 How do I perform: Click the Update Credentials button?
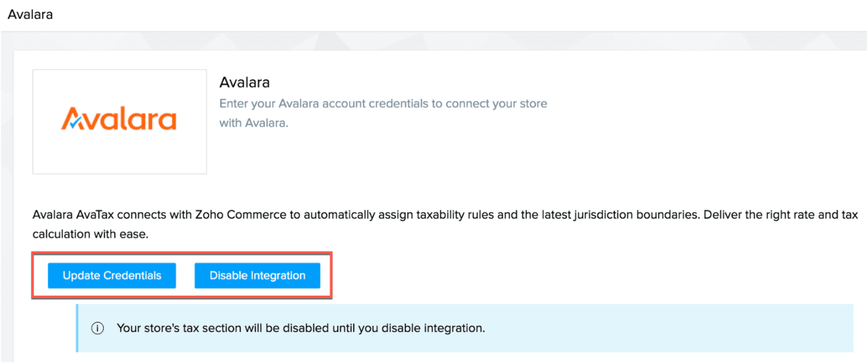pos(112,275)
